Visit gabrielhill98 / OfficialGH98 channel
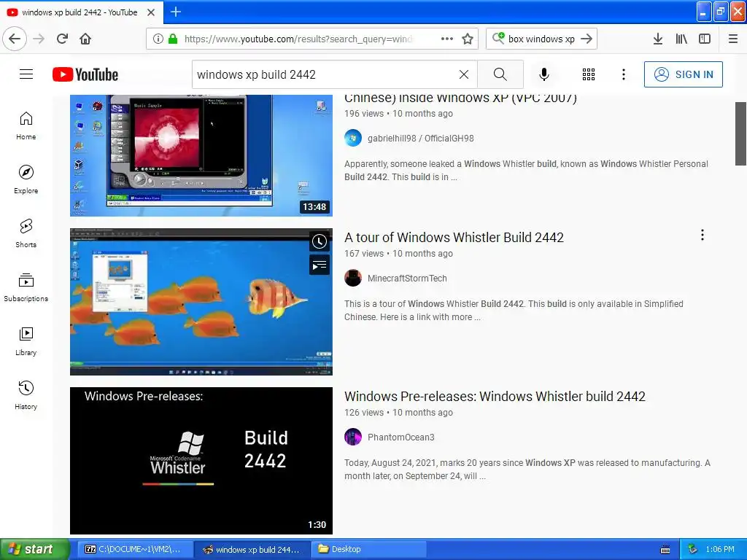The image size is (747, 560). tap(421, 138)
